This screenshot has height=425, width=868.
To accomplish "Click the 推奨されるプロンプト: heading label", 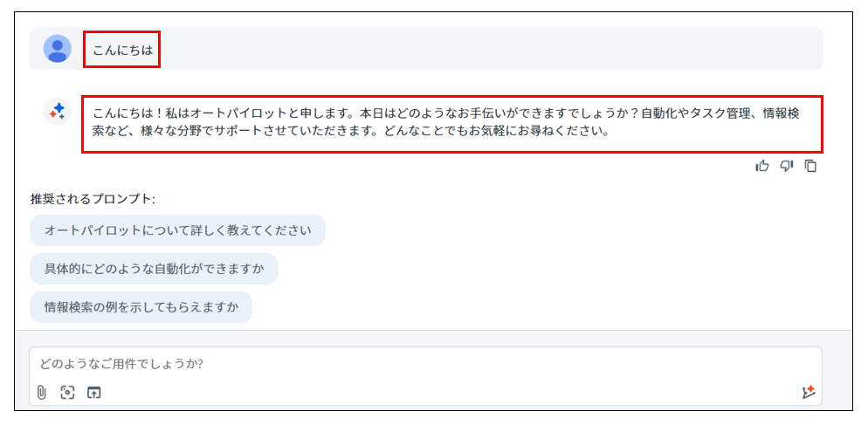I will [93, 199].
